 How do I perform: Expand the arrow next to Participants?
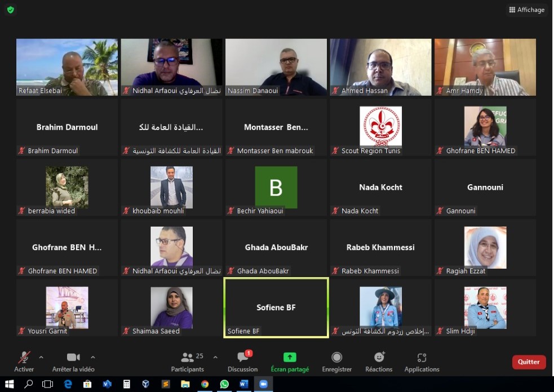[215, 357]
